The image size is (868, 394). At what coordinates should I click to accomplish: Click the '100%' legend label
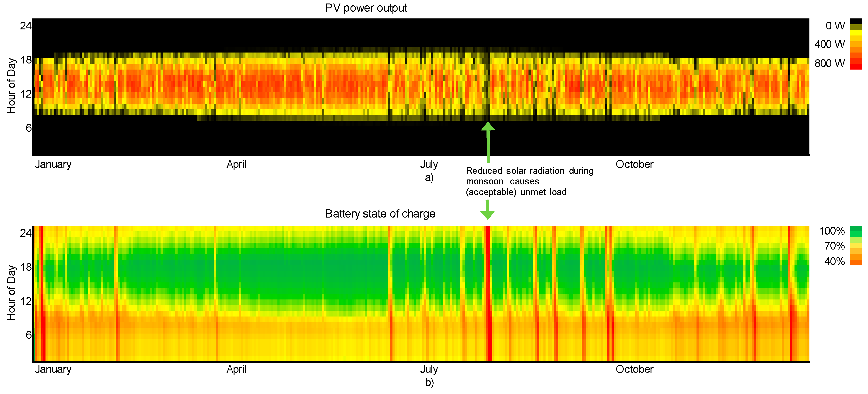pos(832,231)
